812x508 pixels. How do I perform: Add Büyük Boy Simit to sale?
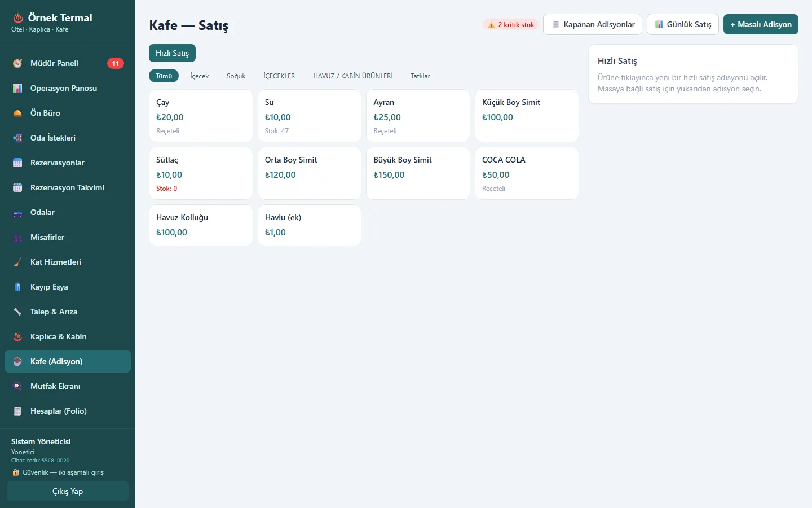[x=418, y=173]
